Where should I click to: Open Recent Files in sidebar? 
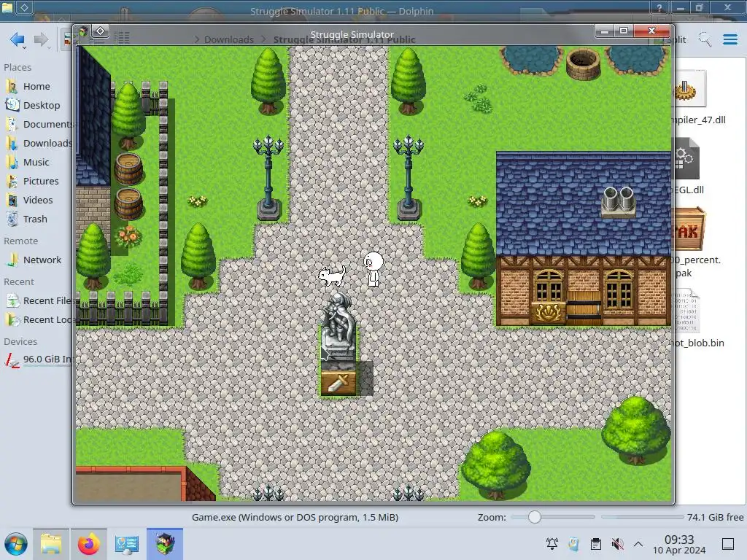(x=47, y=301)
